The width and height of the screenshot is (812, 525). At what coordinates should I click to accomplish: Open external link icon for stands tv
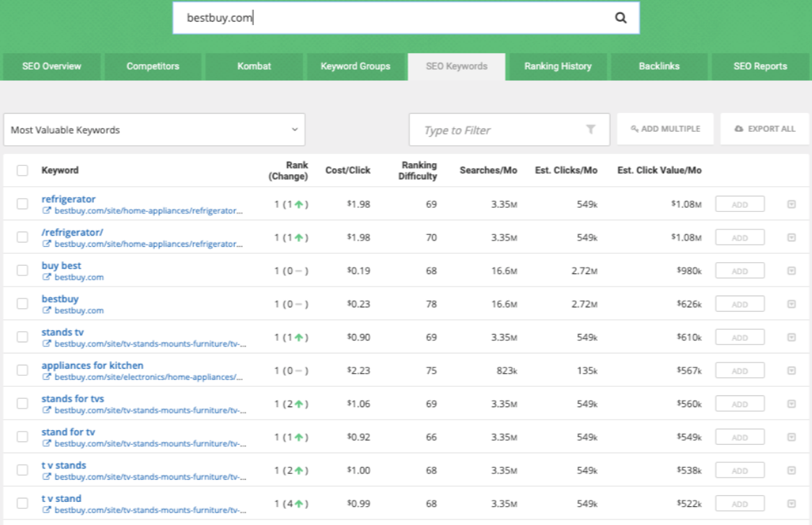click(47, 343)
